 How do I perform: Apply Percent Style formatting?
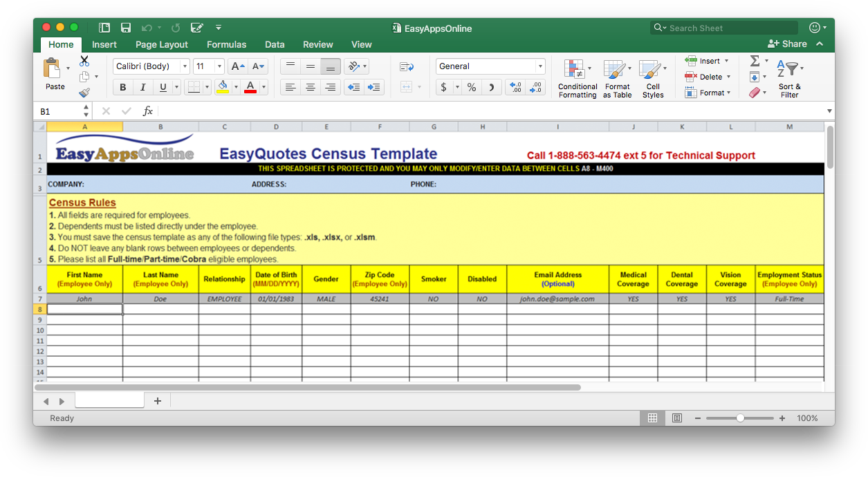(472, 87)
